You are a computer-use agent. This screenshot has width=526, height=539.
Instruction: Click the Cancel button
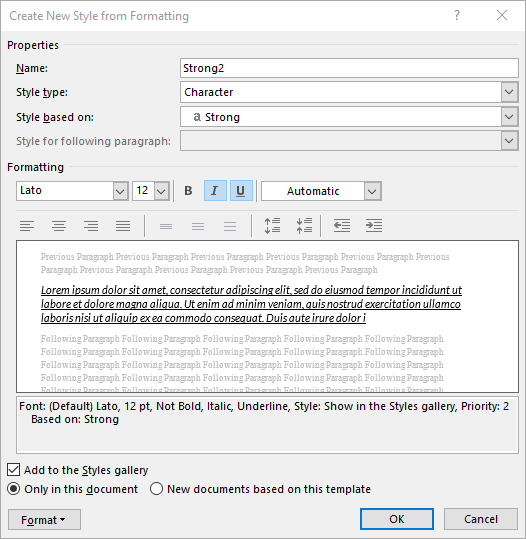tap(481, 519)
